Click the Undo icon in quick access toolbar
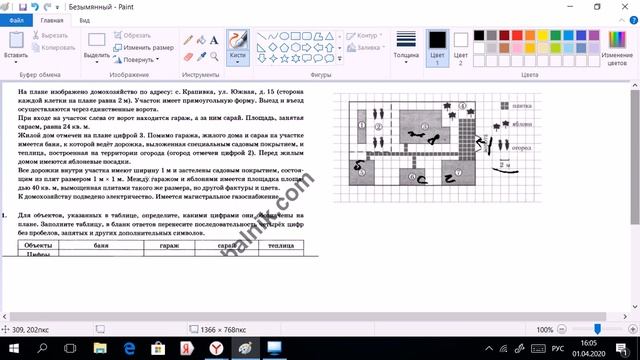Screen dimensions: 640x360 pos(35,7)
